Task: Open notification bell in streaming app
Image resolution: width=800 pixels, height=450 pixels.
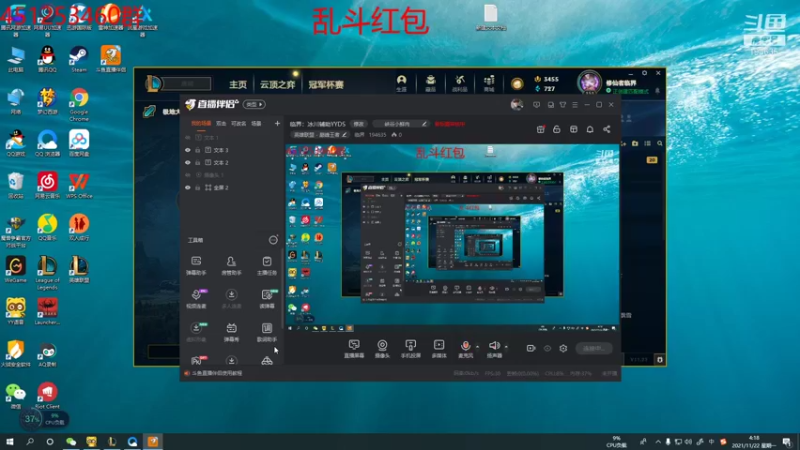Action: tap(590, 130)
